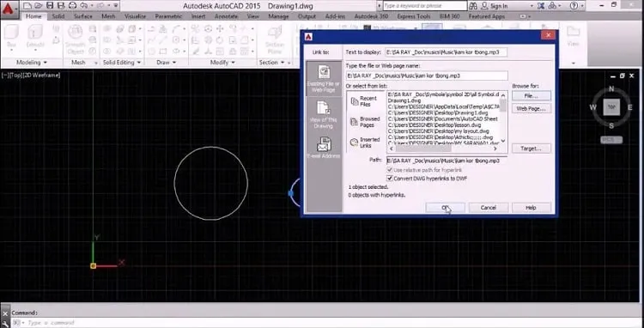Select the Extrude tool in Modeling panel
The width and height of the screenshot is (644, 328).
click(35, 36)
